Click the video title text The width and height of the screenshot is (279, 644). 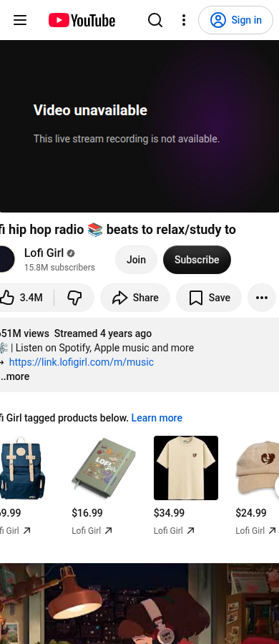pyautogui.click(x=118, y=230)
